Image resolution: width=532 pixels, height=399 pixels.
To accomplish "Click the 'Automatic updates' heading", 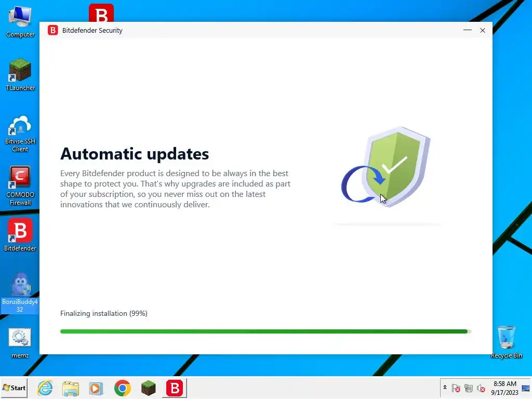I will [135, 154].
